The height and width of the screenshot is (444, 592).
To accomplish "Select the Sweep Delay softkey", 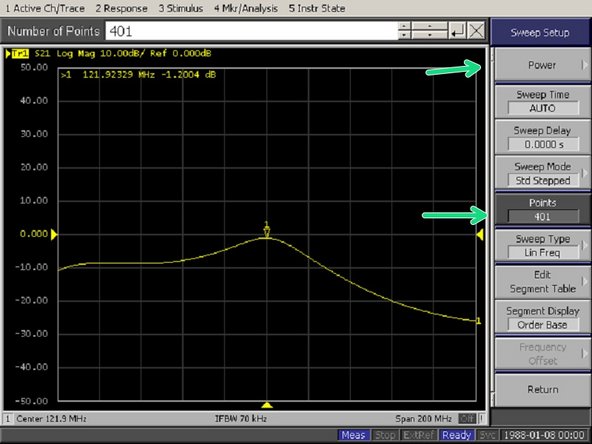I will (x=542, y=137).
